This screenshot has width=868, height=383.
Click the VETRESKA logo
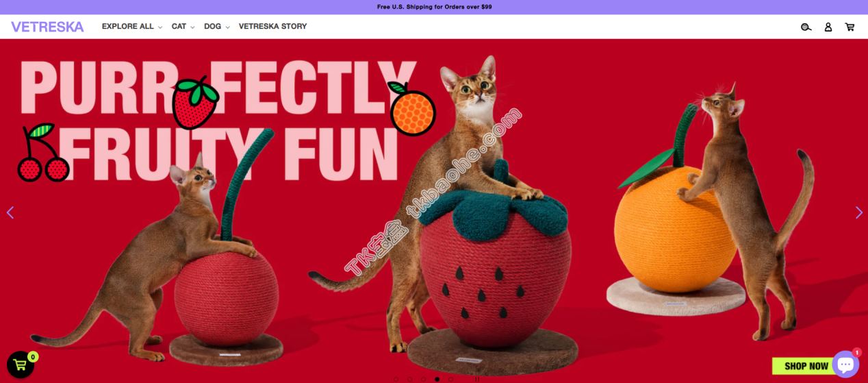pyautogui.click(x=47, y=27)
